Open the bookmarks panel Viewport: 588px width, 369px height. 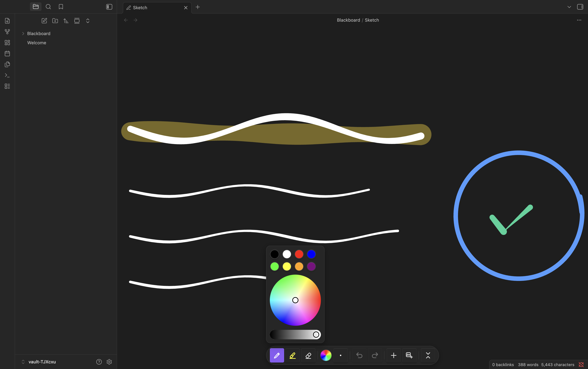coord(61,7)
